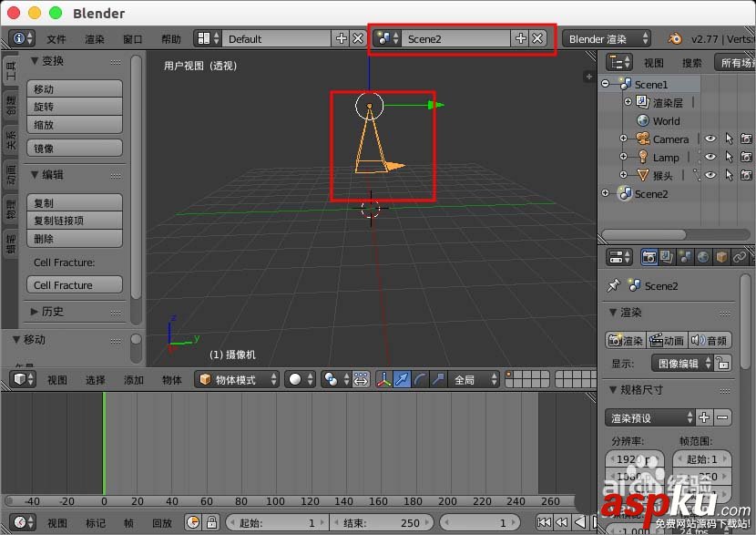Click the 复制链接项 button
This screenshot has height=535, width=756.
point(75,221)
